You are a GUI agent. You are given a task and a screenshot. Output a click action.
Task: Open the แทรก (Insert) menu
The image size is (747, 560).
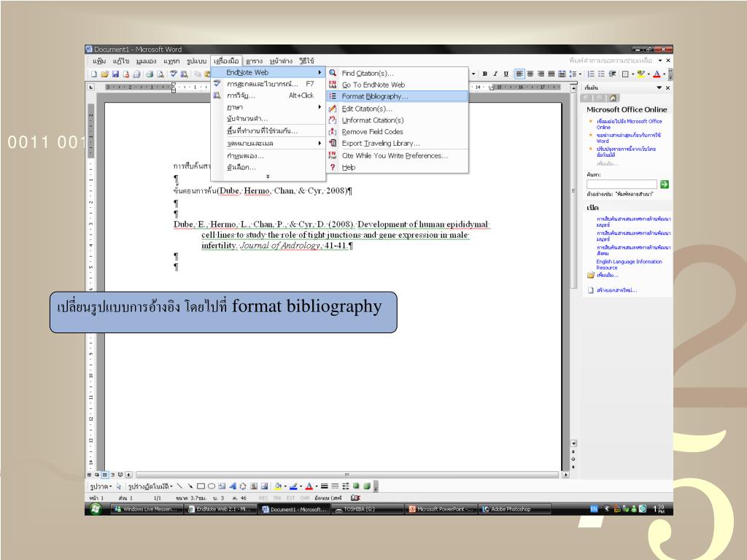coord(171,61)
